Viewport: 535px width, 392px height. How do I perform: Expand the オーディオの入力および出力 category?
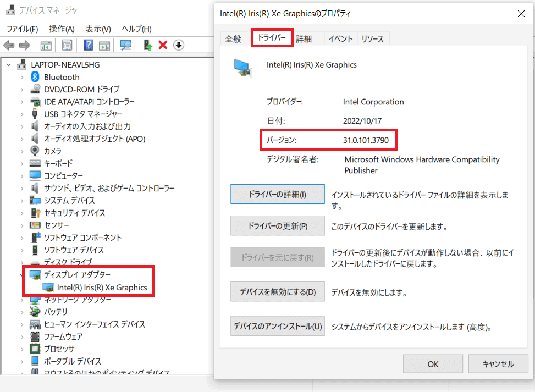[x=22, y=126]
